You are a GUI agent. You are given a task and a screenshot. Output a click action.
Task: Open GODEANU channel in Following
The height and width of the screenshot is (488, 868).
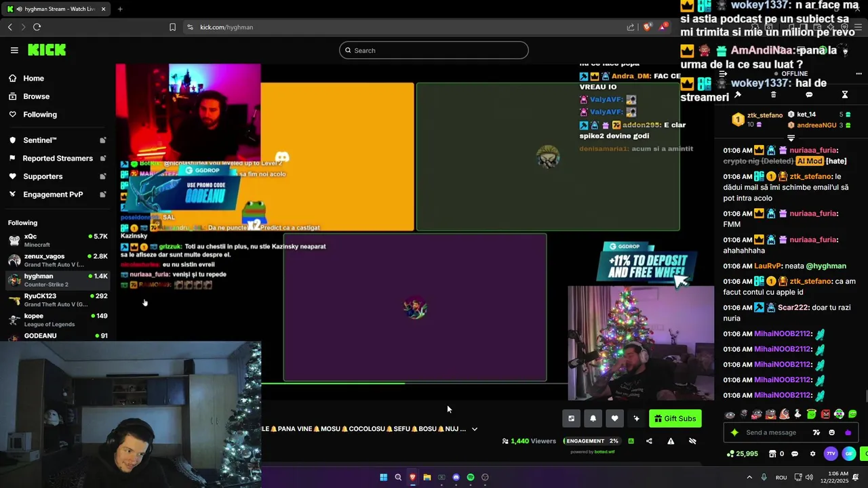(58, 335)
